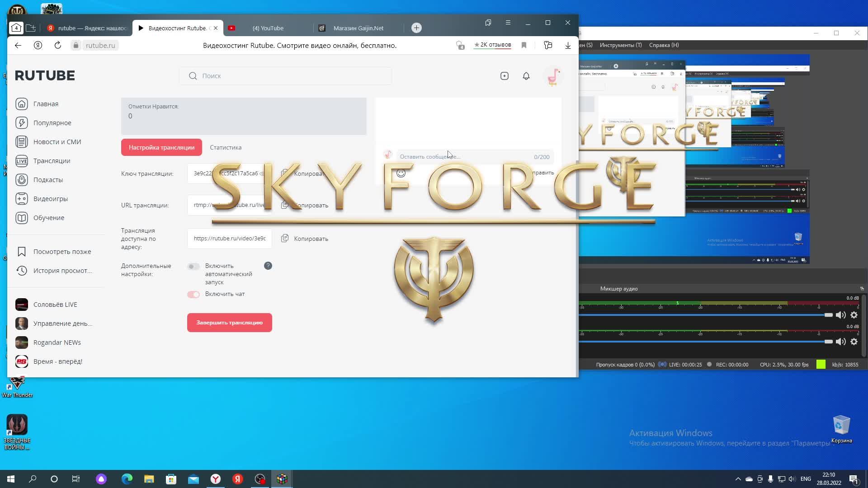Open the Трансляции live sidebar section
This screenshot has height=488, width=868.
pos(52,161)
